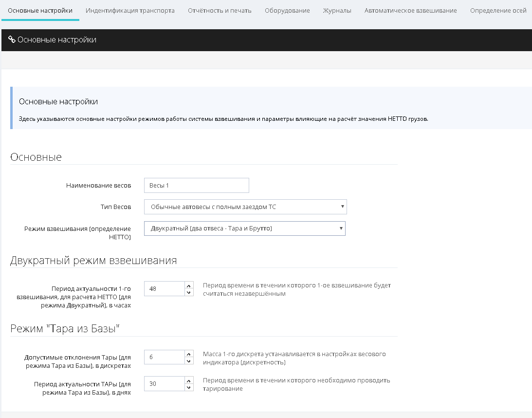Decrease the 1-го взвешивания period hours value
This screenshot has width=532, height=418.
pyautogui.click(x=189, y=292)
